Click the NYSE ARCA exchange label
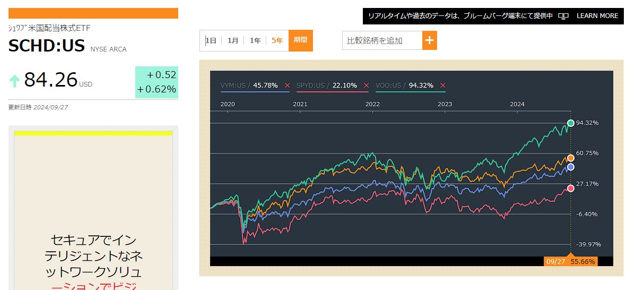Viewport: 644px width, 290px height. tap(109, 49)
